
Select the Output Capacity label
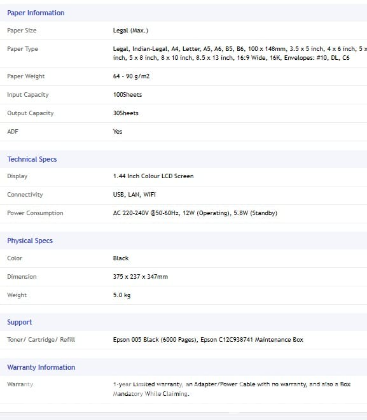coord(30,113)
